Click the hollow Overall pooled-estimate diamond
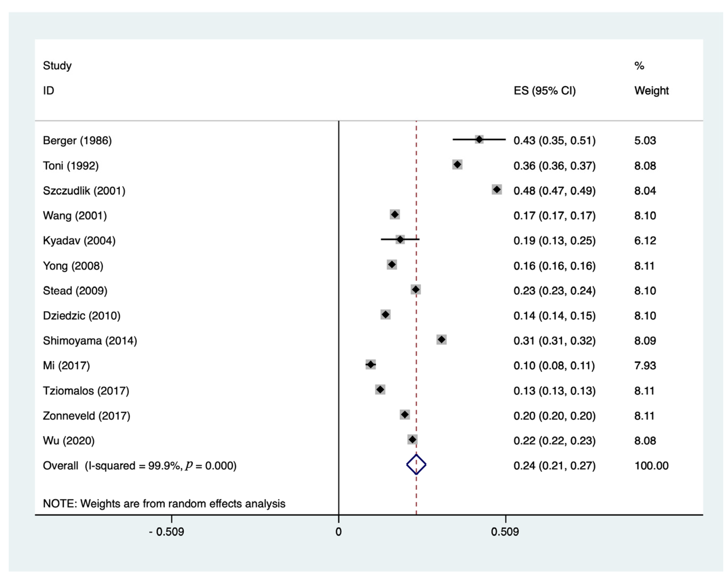The image size is (728, 581). tap(416, 464)
